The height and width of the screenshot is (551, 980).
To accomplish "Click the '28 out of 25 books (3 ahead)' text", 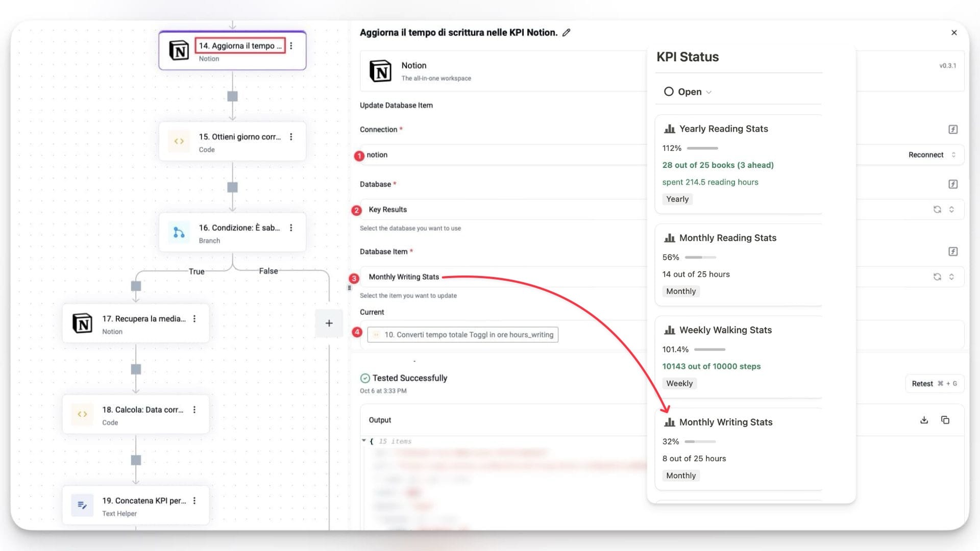I will tap(718, 165).
